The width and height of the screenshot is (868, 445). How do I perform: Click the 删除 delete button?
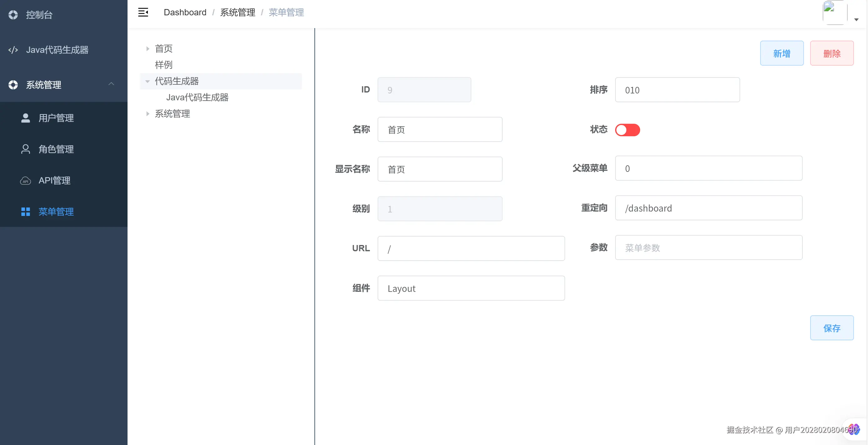pyautogui.click(x=832, y=53)
